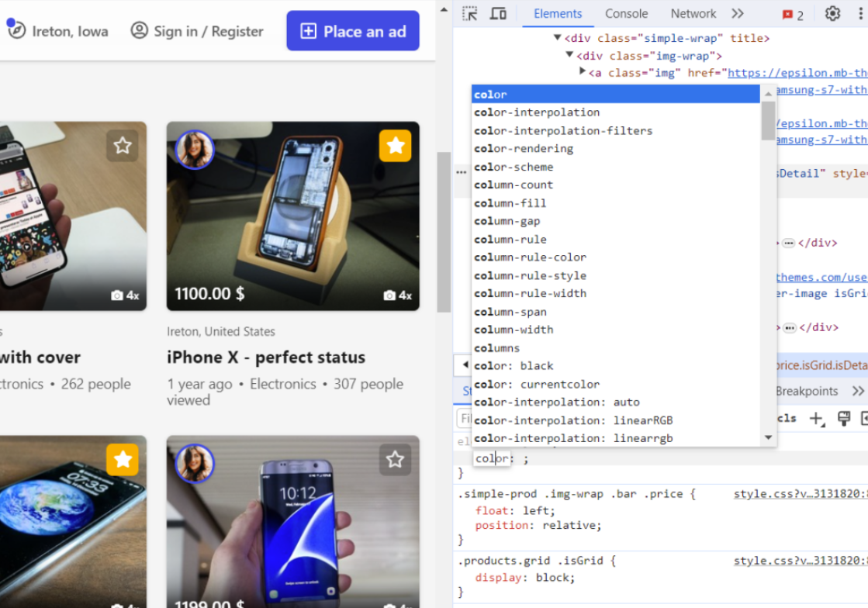Screen dimensions: 868x608
Task: Select 'column-rule-style' suggestion
Action: [x=616, y=275]
